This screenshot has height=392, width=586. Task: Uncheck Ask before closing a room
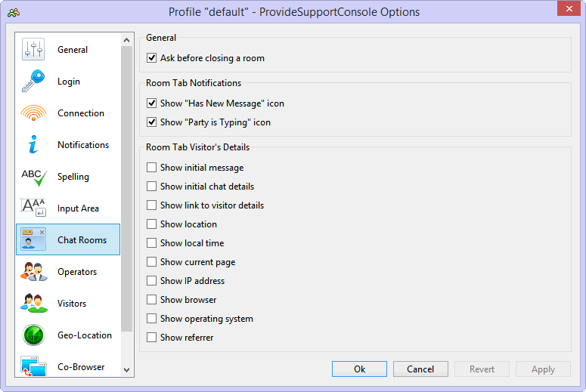(x=151, y=58)
